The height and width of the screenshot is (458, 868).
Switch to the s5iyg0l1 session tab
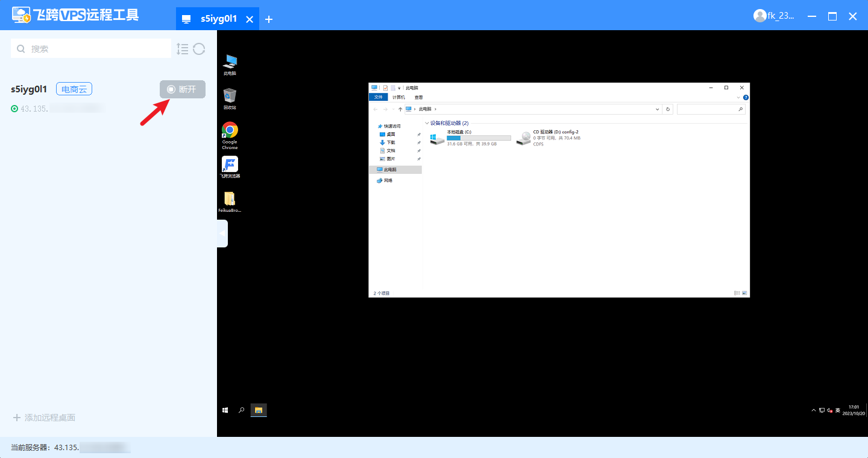coord(218,19)
